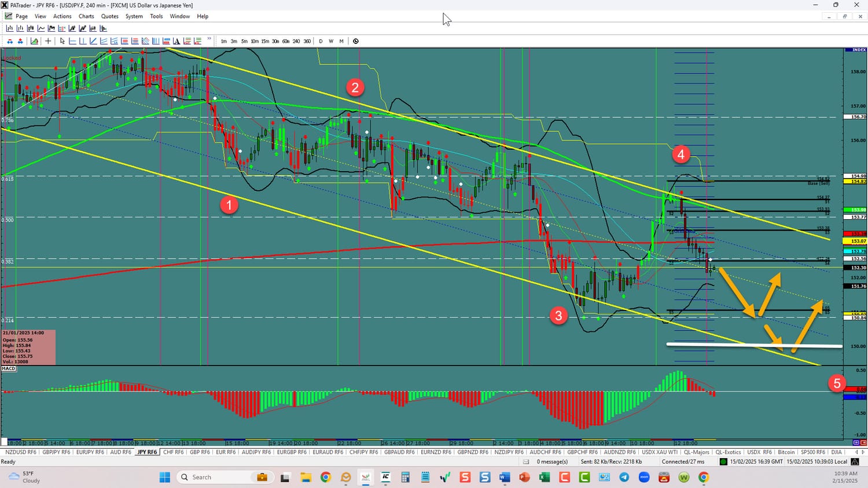The height and width of the screenshot is (488, 868).
Task: Open the Quotes menu
Action: [x=110, y=16]
